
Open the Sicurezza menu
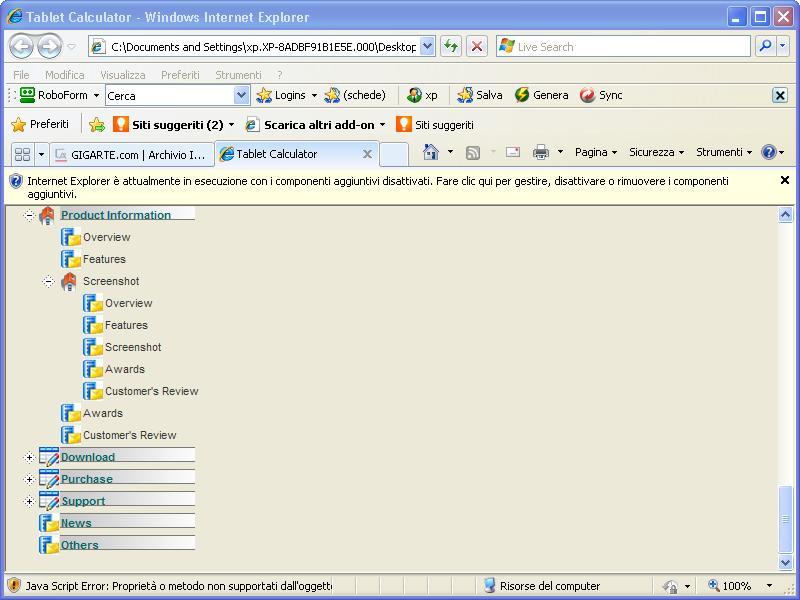(x=656, y=152)
